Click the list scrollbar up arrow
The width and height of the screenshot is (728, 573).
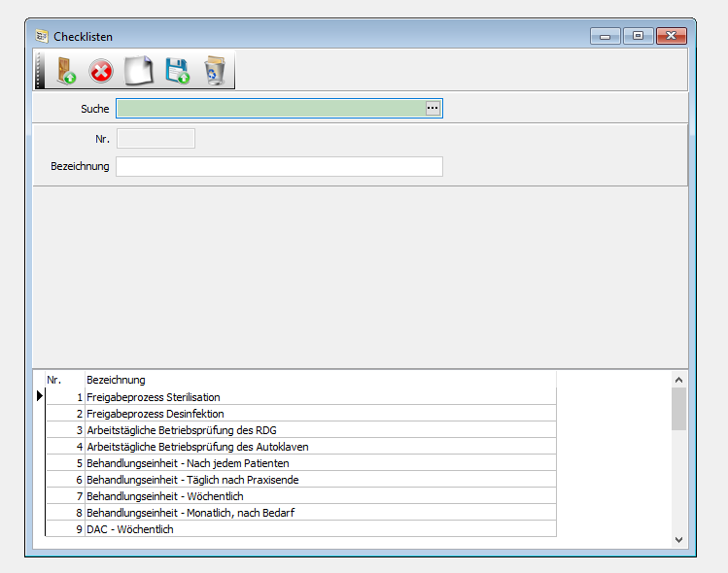point(678,380)
